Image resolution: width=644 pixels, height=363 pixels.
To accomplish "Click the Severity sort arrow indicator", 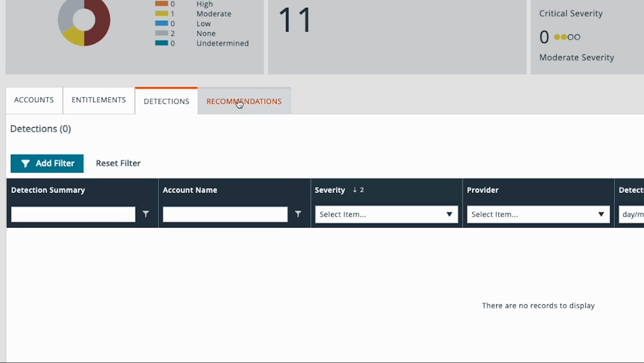I will tap(355, 190).
